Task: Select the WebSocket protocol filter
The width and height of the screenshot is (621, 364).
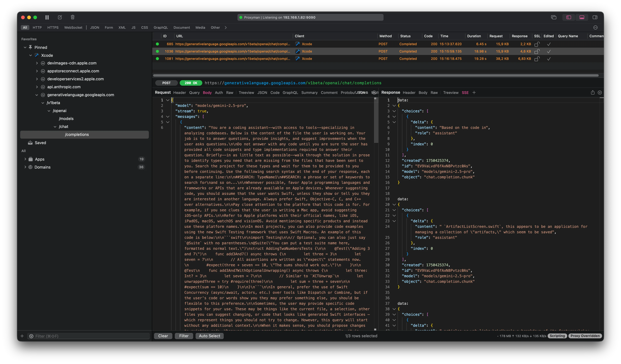Action: 73,28
